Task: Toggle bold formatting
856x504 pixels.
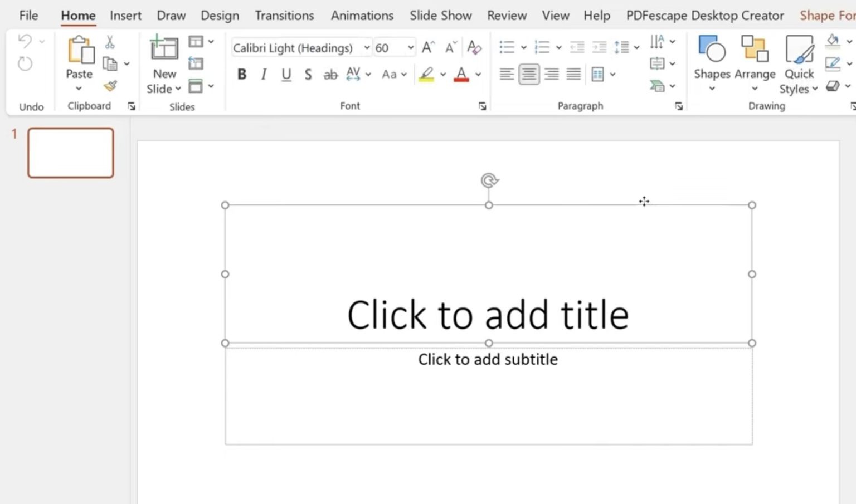Action: (x=241, y=74)
